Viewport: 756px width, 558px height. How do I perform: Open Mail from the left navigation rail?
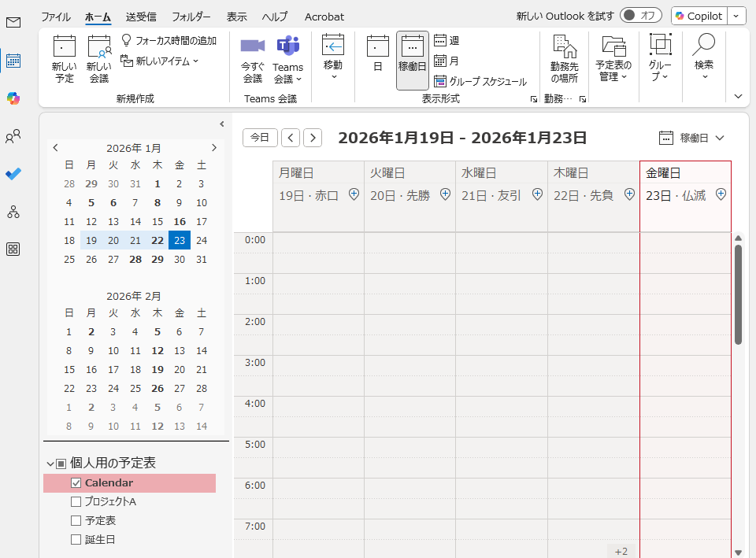[12, 24]
